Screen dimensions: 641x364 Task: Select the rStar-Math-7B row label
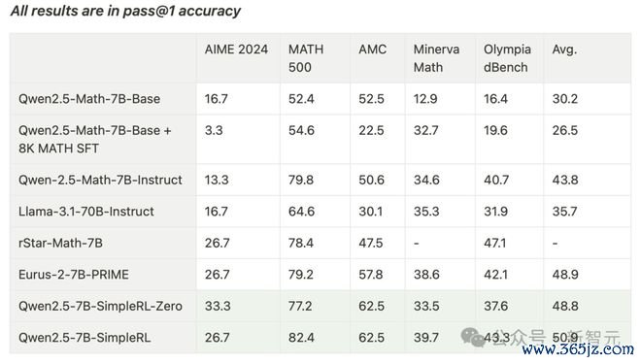(60, 243)
